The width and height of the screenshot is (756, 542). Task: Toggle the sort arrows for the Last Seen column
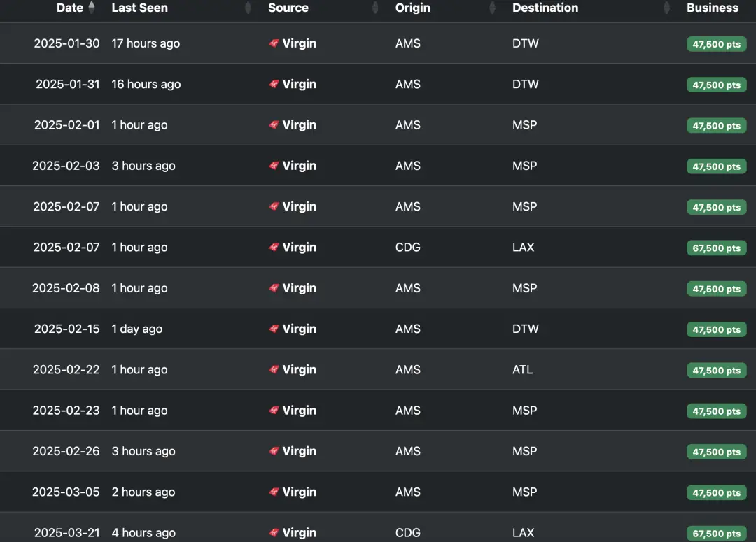[x=248, y=8]
